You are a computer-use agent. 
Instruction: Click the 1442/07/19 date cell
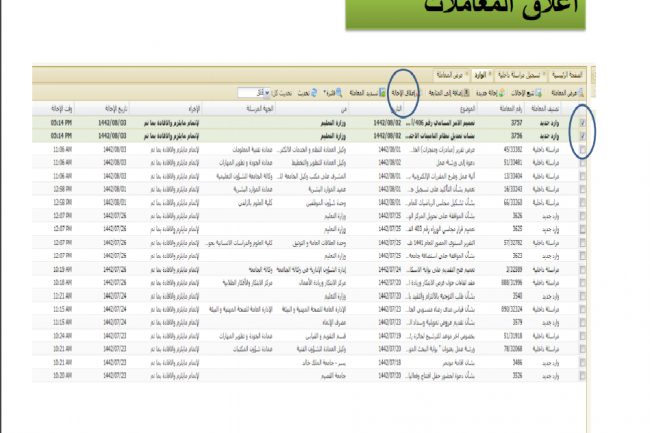390,336
